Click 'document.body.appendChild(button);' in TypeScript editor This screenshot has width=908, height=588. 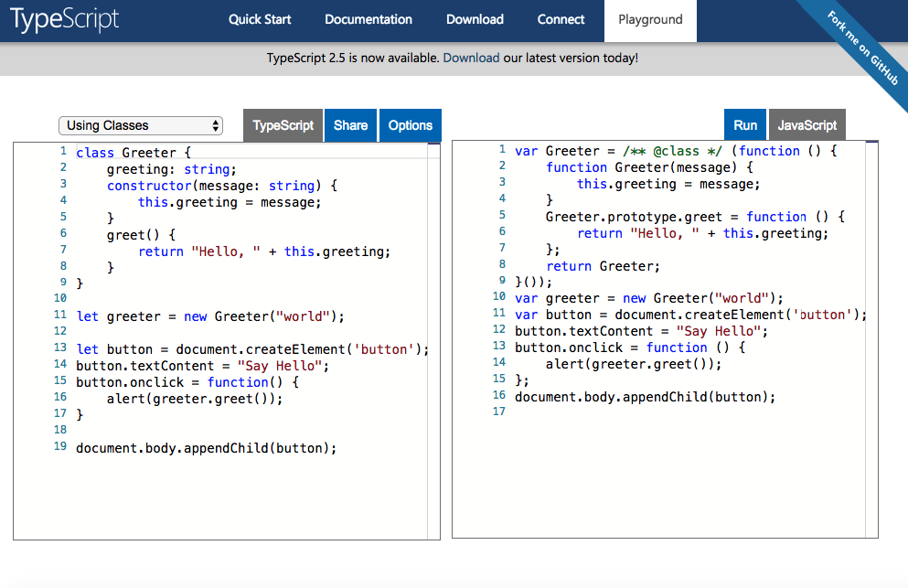pos(206,448)
